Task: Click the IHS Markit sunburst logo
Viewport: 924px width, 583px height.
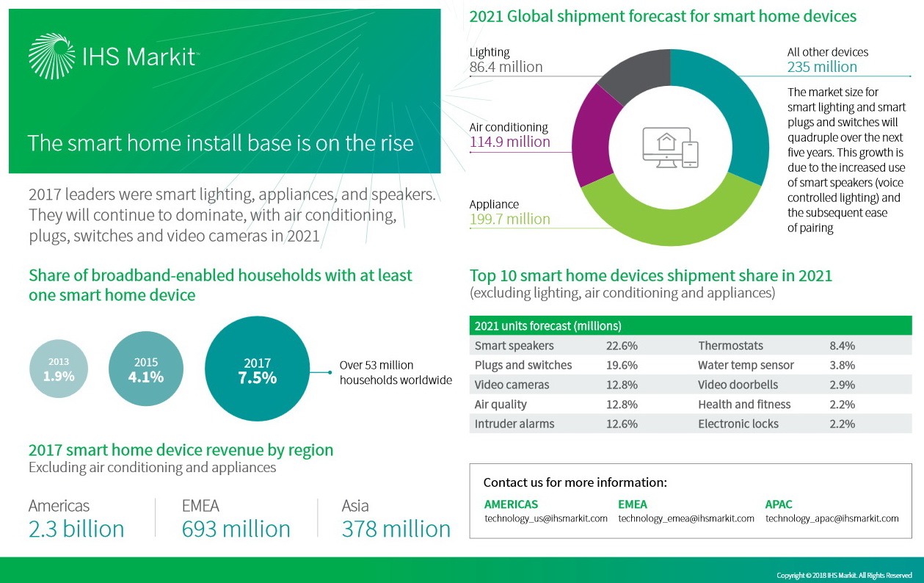Action: pos(51,55)
